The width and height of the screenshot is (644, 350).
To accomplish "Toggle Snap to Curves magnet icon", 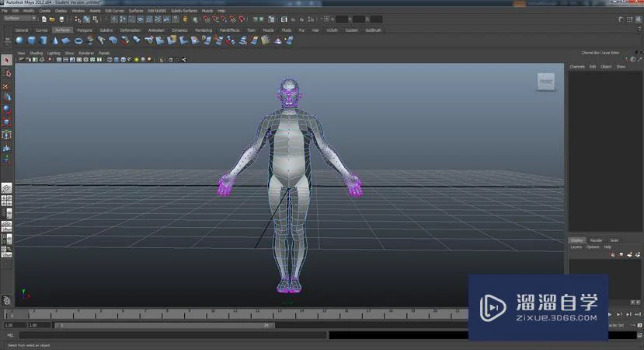I will [215, 19].
